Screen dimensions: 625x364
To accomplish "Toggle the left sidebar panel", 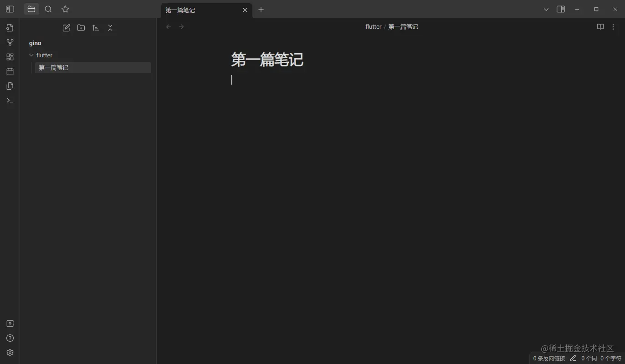I will 10,9.
